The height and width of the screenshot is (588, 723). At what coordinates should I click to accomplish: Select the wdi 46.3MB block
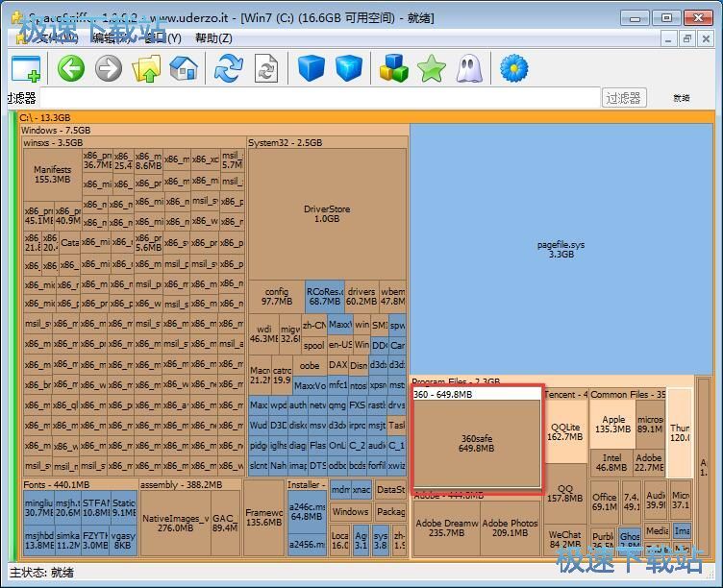click(263, 334)
